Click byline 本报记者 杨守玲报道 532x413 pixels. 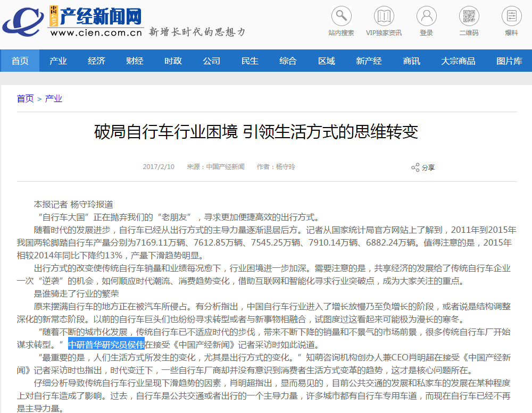pos(73,205)
